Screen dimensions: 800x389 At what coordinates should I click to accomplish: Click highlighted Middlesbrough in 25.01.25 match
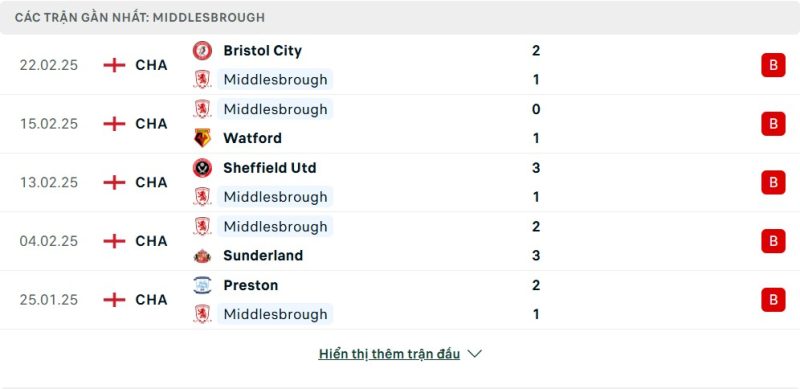pyautogui.click(x=276, y=314)
